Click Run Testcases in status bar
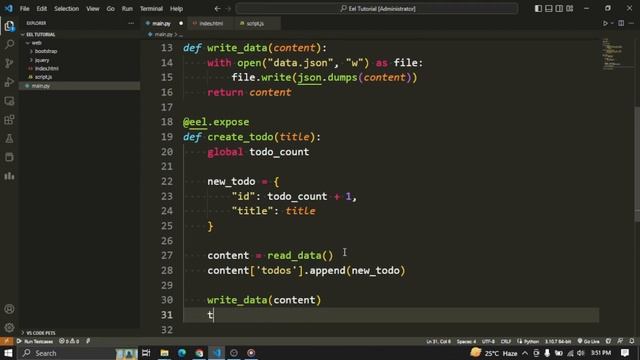This screenshot has width=640, height=360. pos(35,341)
